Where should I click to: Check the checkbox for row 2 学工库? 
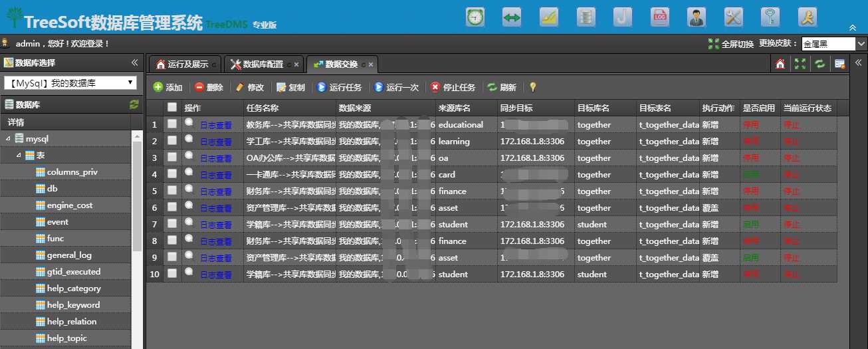172,140
